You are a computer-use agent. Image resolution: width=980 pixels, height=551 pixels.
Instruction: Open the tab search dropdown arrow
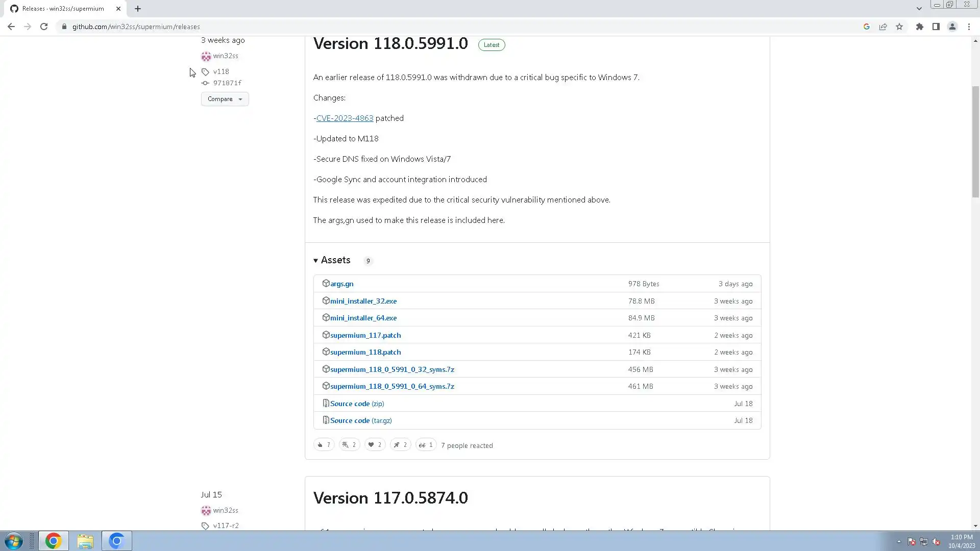coord(919,9)
